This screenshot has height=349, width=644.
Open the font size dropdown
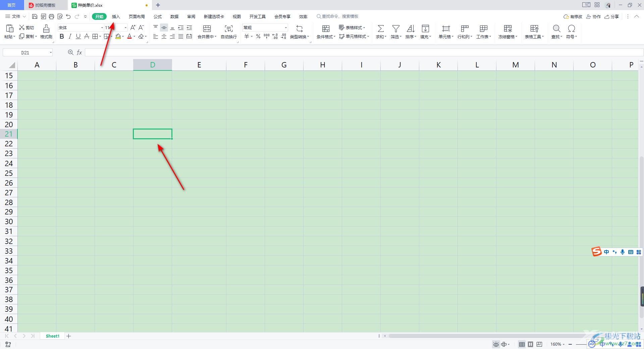click(126, 28)
